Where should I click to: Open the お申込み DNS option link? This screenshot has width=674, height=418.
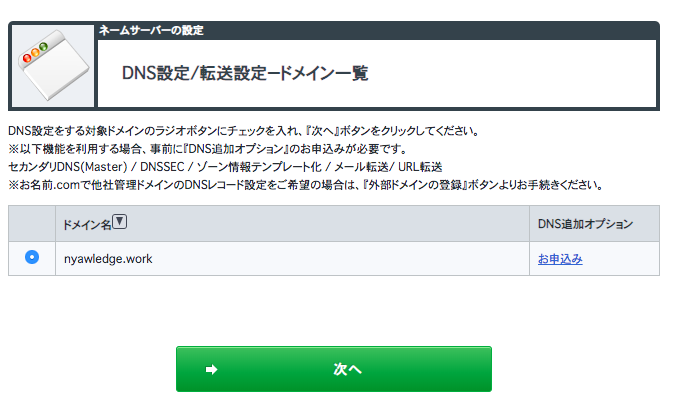560,259
